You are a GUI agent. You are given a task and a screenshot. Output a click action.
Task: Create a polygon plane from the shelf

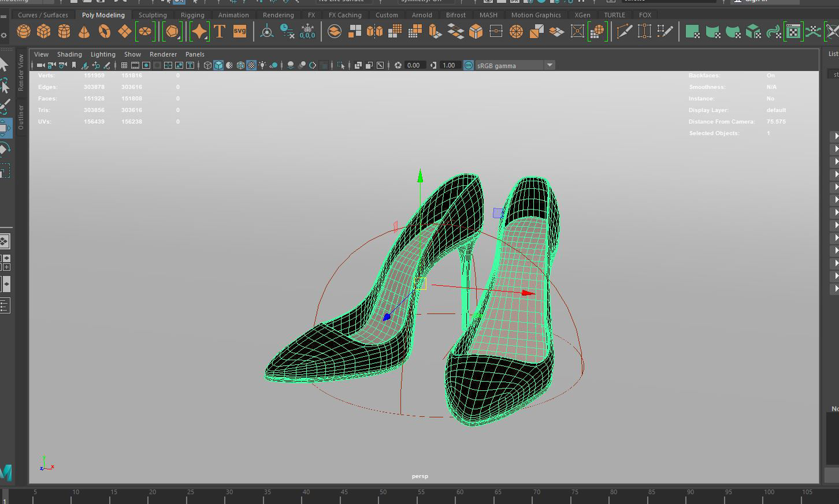pos(125,31)
